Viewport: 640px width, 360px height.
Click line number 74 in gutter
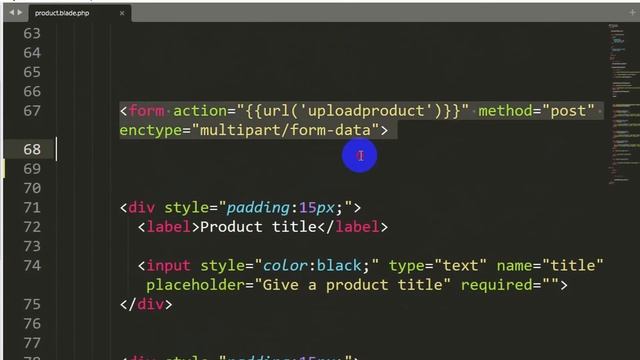point(32,266)
